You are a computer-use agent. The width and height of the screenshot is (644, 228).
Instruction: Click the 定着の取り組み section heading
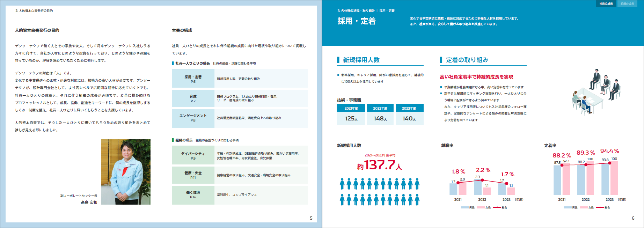[x=467, y=60]
